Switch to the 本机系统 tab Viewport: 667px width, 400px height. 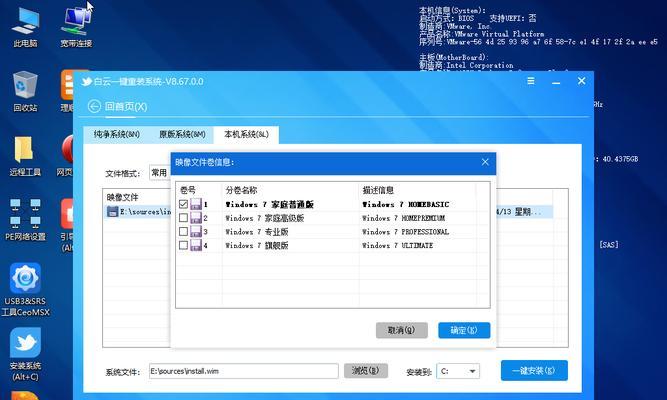246,134
